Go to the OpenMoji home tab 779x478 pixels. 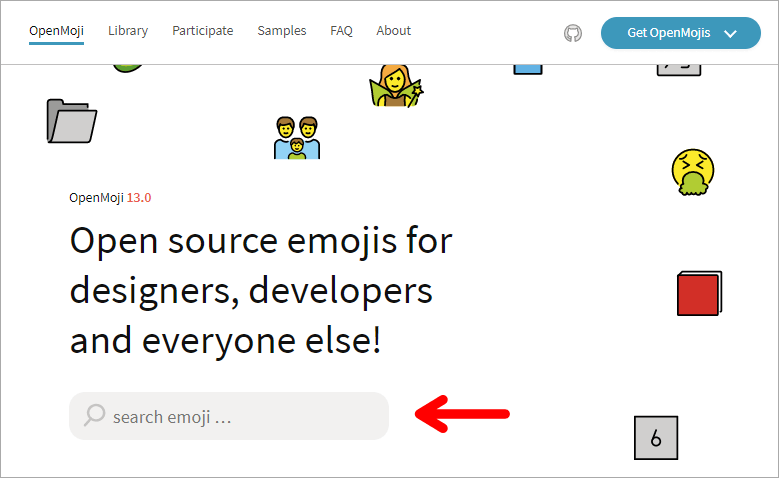[56, 31]
